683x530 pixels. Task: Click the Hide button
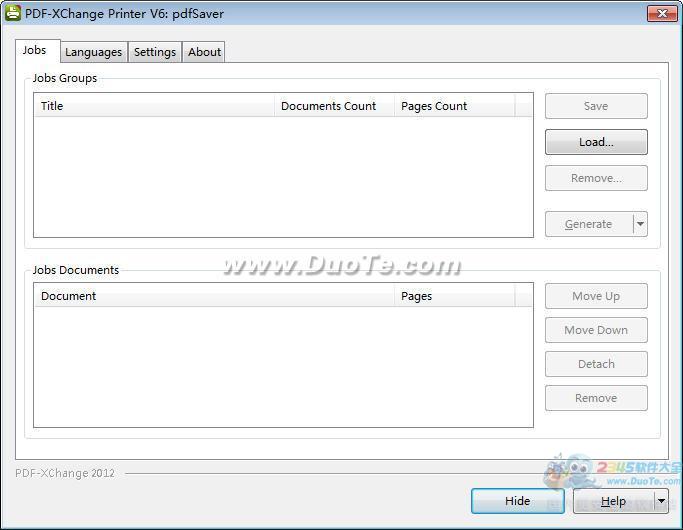point(517,501)
